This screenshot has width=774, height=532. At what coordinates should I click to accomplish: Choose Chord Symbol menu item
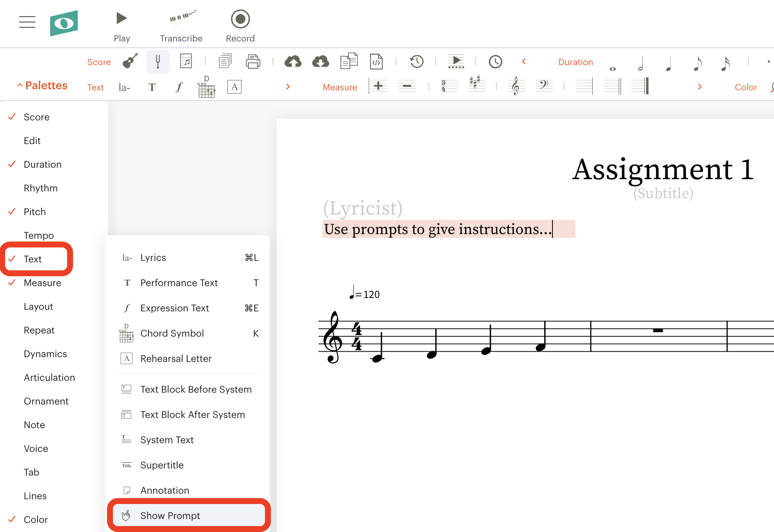(188, 333)
